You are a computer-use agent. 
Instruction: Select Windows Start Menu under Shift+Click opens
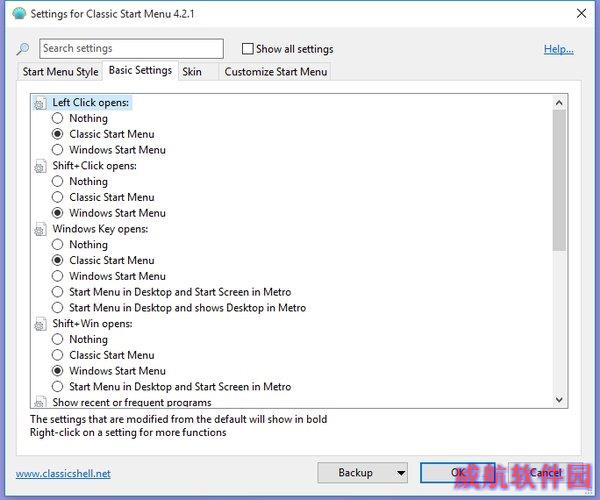pyautogui.click(x=57, y=213)
